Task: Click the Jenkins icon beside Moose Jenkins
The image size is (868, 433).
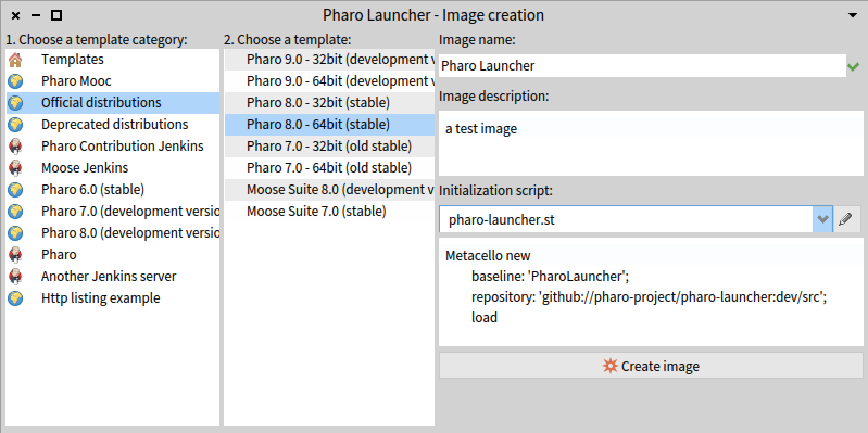Action: pyautogui.click(x=15, y=168)
